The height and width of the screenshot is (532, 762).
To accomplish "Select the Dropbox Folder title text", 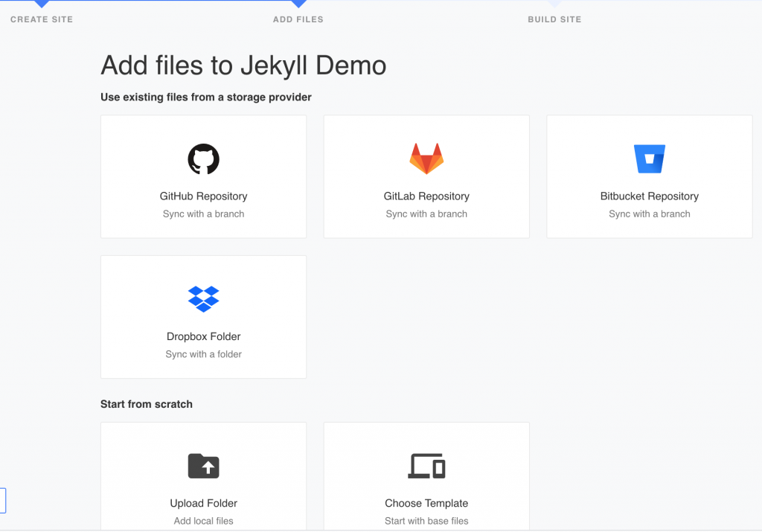I will pyautogui.click(x=204, y=337).
